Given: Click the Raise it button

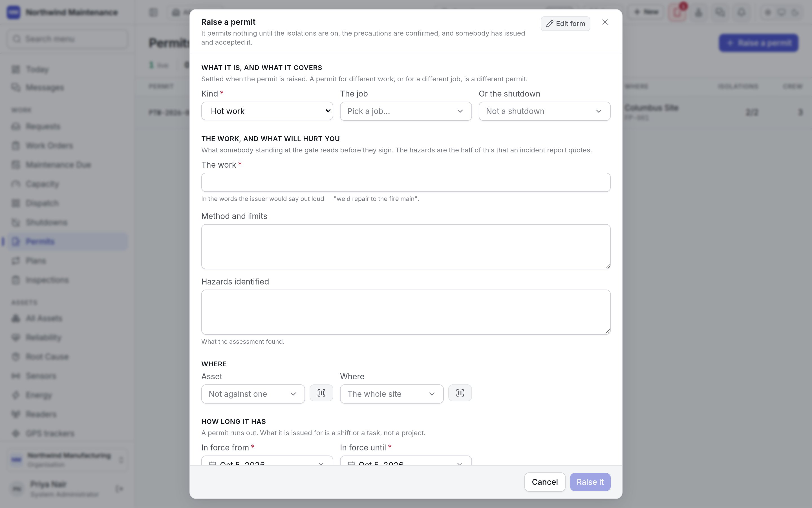Looking at the screenshot, I should 590,482.
